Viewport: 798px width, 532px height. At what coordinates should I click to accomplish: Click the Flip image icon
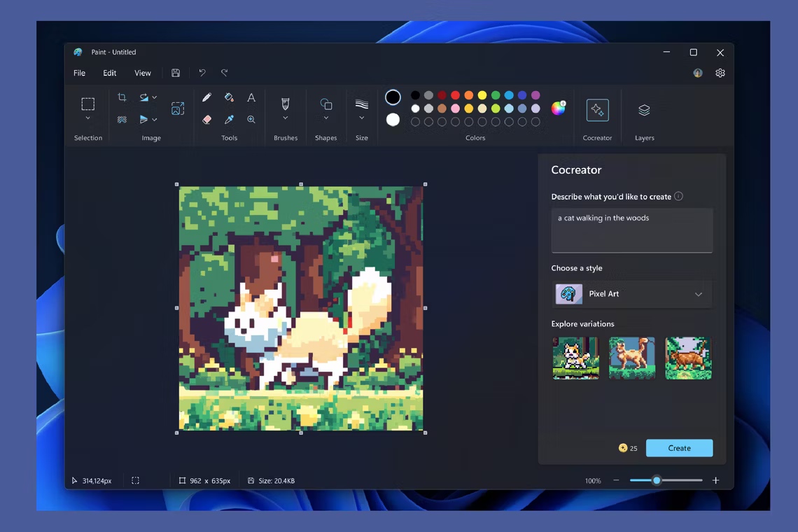[144, 120]
